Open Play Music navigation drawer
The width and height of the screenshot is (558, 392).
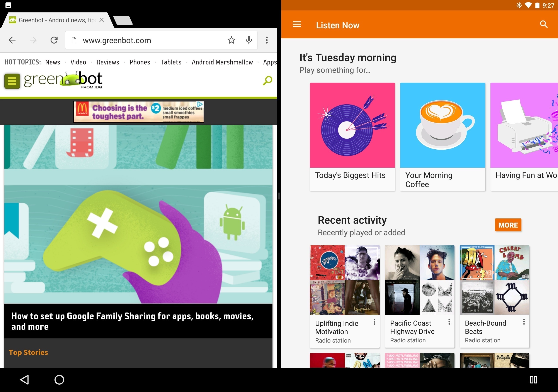tap(297, 24)
